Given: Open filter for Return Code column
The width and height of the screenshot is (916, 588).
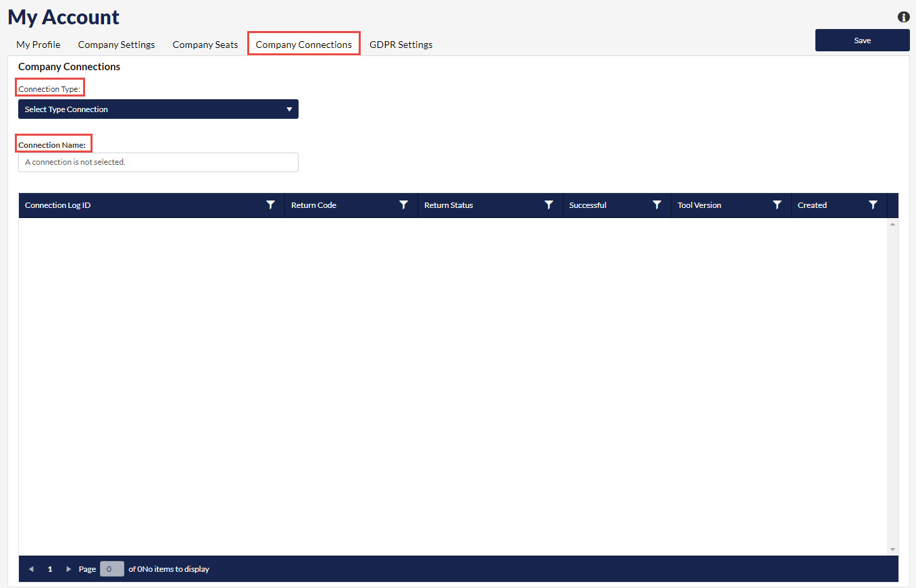Looking at the screenshot, I should (x=403, y=205).
